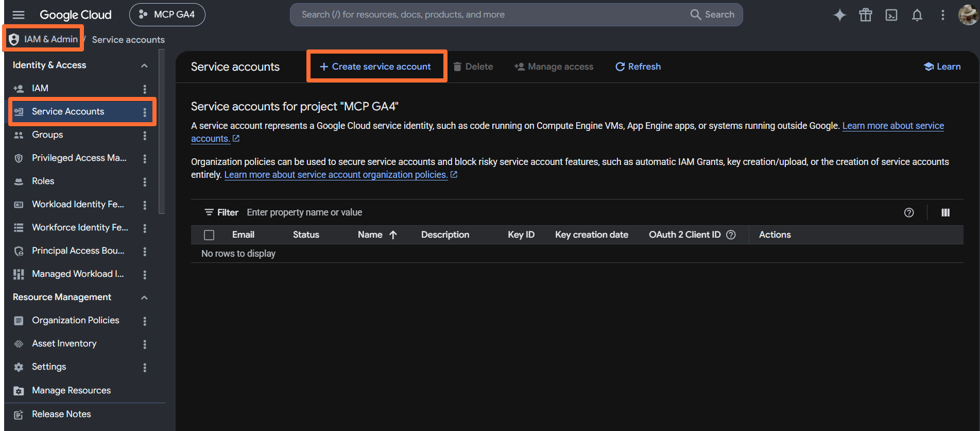Click the Organization Policies document icon
This screenshot has height=431, width=980.
tap(19, 321)
